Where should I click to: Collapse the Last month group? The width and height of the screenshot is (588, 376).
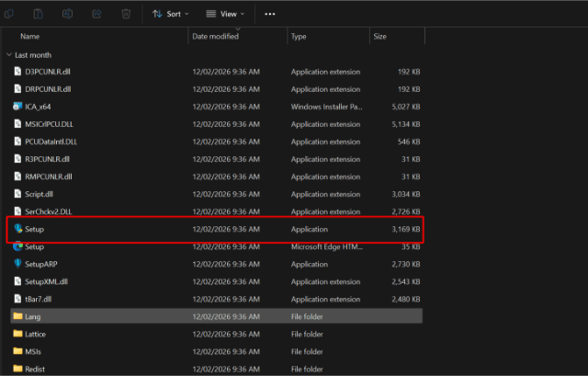click(9, 55)
